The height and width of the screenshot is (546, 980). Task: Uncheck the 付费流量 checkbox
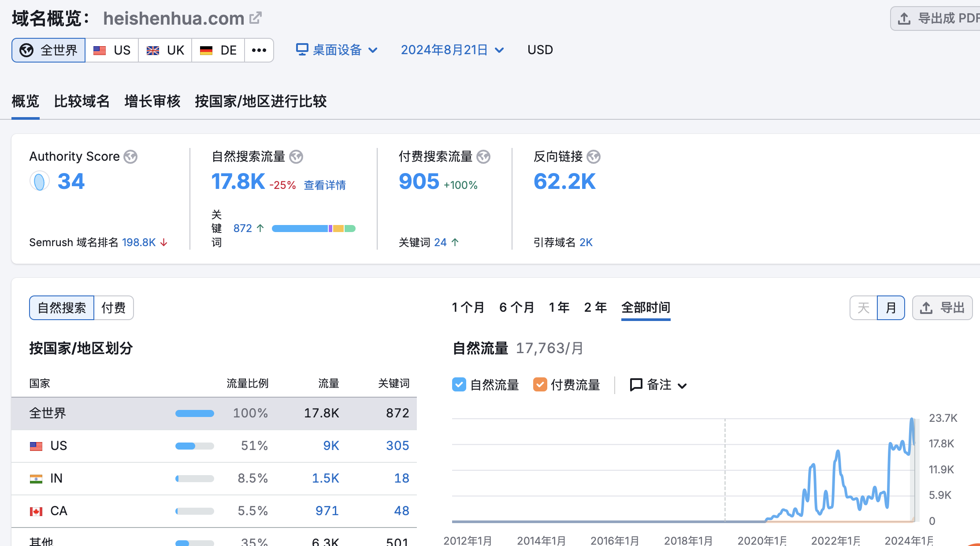tap(540, 384)
